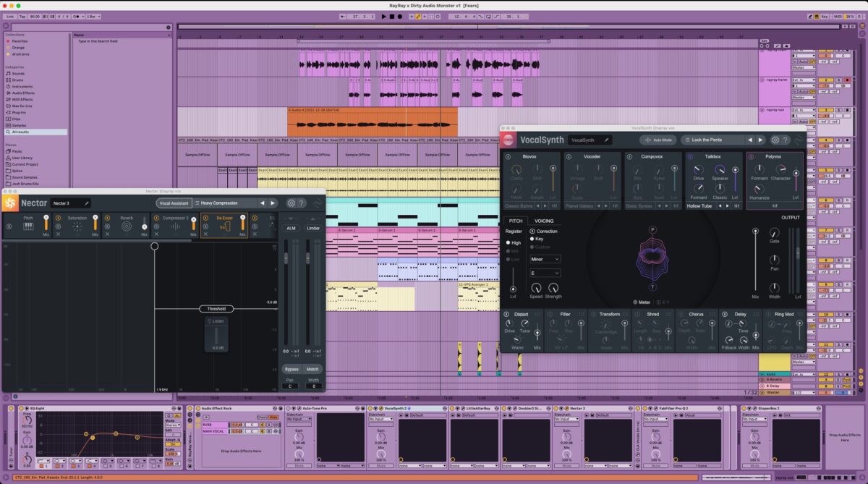The width and height of the screenshot is (868, 484).
Task: Toggle Polyvox module power
Action: click(751, 156)
